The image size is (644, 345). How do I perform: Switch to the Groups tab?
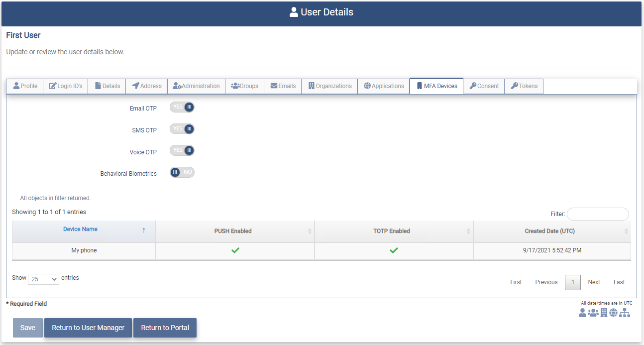point(244,86)
